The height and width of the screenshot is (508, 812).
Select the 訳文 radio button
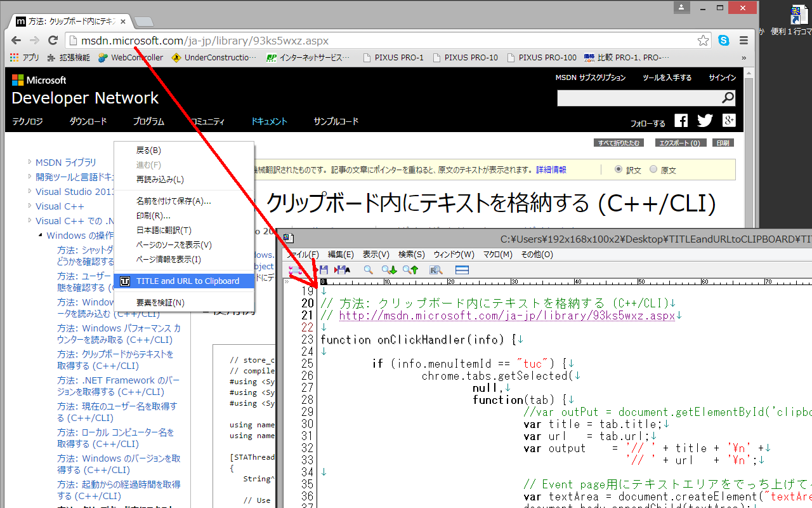click(619, 170)
